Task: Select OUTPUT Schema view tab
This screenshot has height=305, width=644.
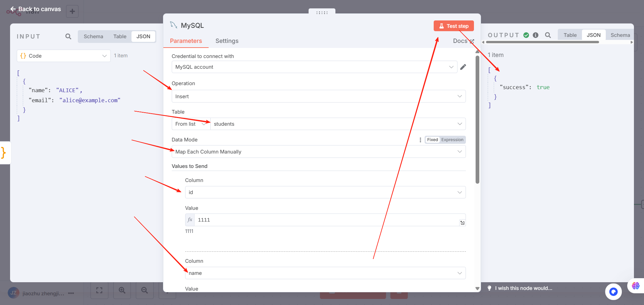Action: pyautogui.click(x=620, y=35)
